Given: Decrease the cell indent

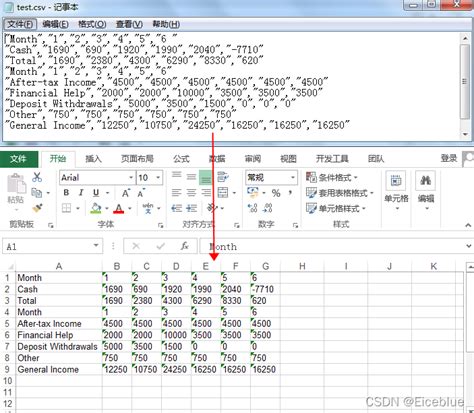Looking at the screenshot, I should [x=176, y=208].
